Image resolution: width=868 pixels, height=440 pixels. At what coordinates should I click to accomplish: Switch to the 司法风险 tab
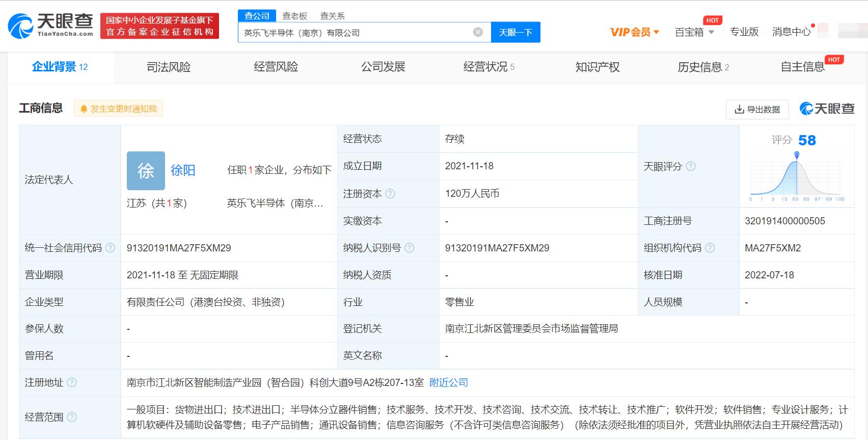(x=169, y=67)
